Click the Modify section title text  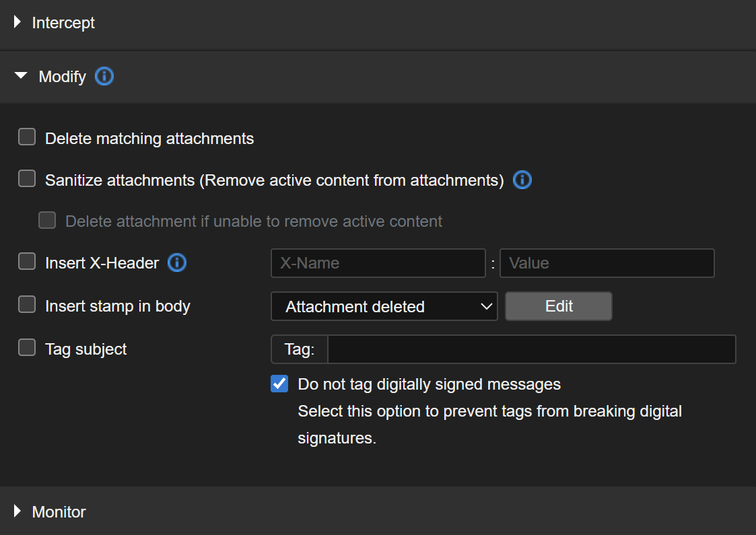point(62,77)
